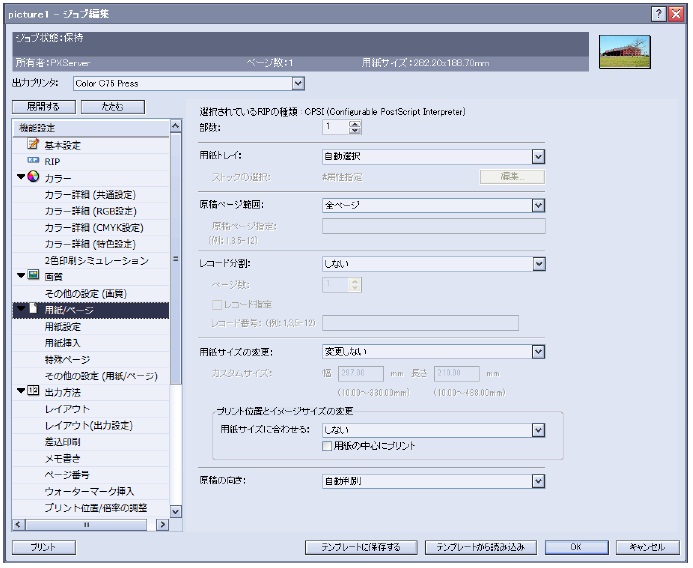The width and height of the screenshot is (693, 568).
Task: Click the 出力方法 output method icon
Action: pos(33,391)
